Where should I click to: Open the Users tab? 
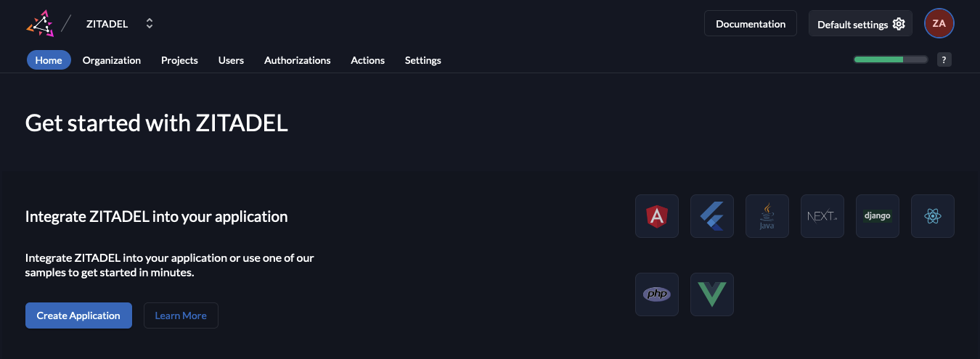231,60
